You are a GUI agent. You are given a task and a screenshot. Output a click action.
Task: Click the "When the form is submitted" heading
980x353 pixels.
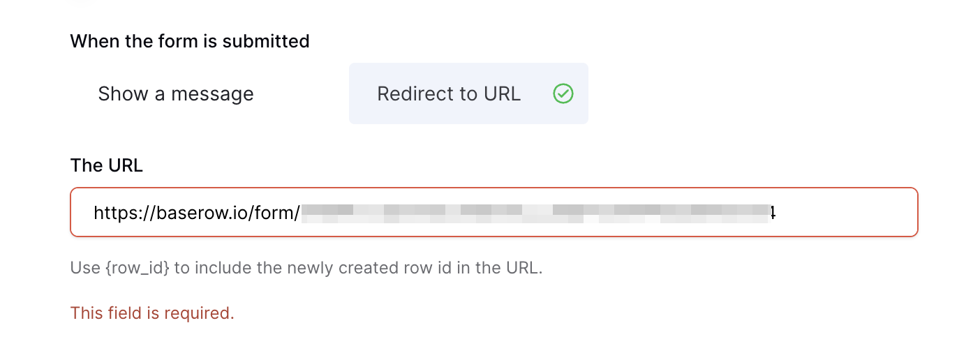(190, 41)
